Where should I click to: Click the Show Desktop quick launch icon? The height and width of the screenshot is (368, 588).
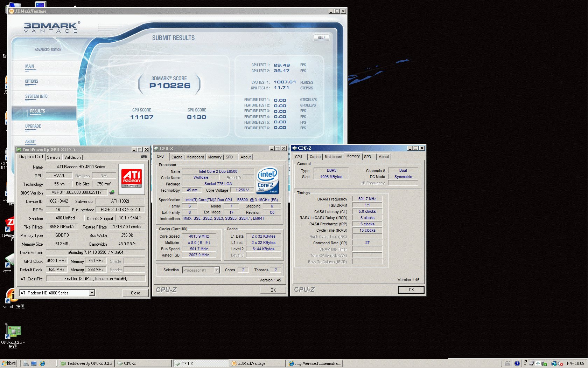pos(34,363)
